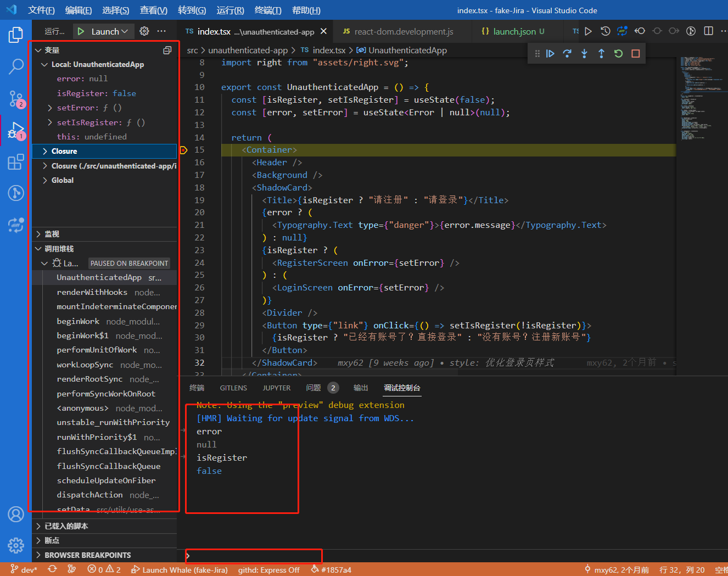This screenshot has width=728, height=576.
Task: Click Launch Whale (fake-Jira) in status bar
Action: (179, 570)
